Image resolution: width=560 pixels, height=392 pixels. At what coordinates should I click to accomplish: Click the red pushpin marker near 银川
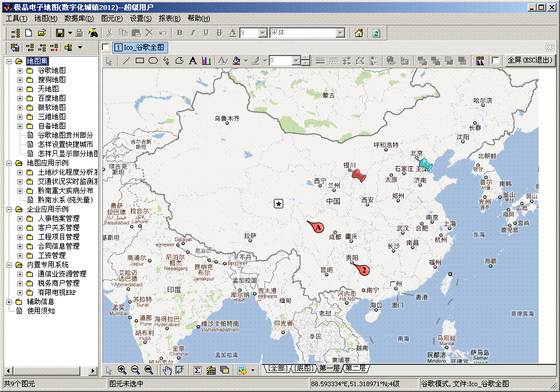coord(358,175)
